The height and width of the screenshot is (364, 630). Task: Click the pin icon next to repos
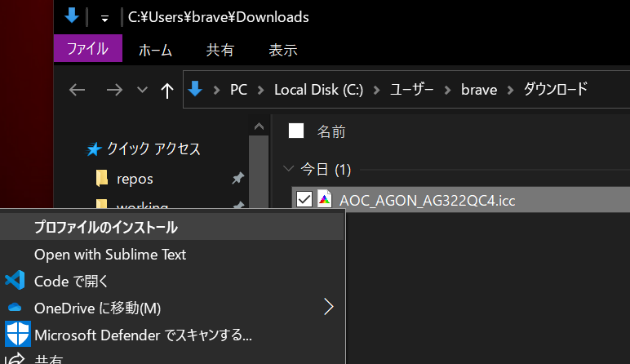(x=238, y=178)
